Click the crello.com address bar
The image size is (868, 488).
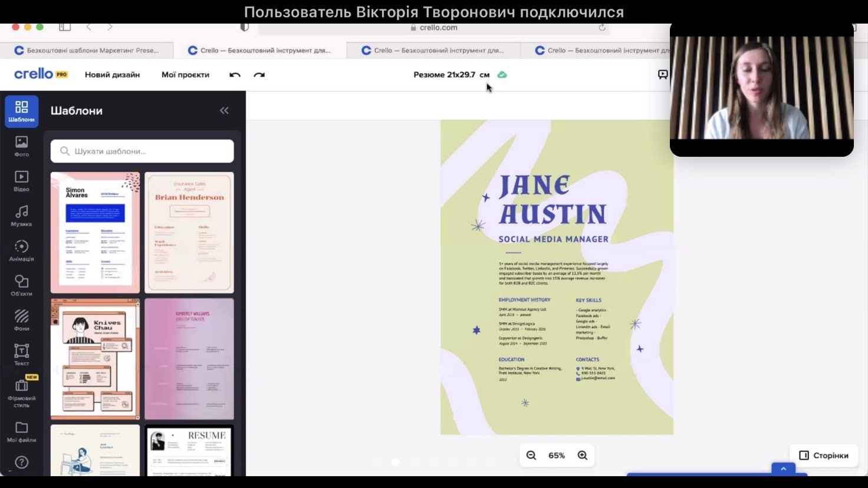pyautogui.click(x=433, y=28)
